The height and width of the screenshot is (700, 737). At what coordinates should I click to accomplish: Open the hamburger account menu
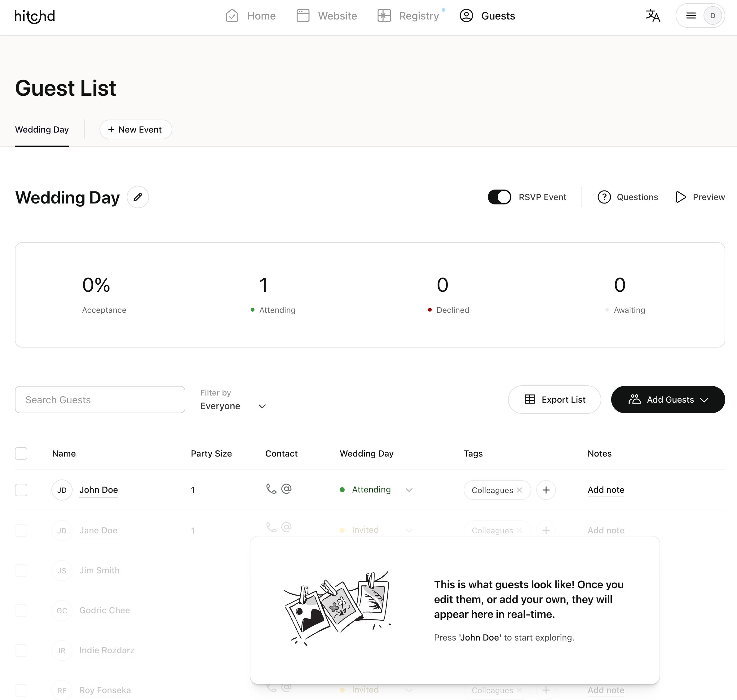(x=691, y=16)
